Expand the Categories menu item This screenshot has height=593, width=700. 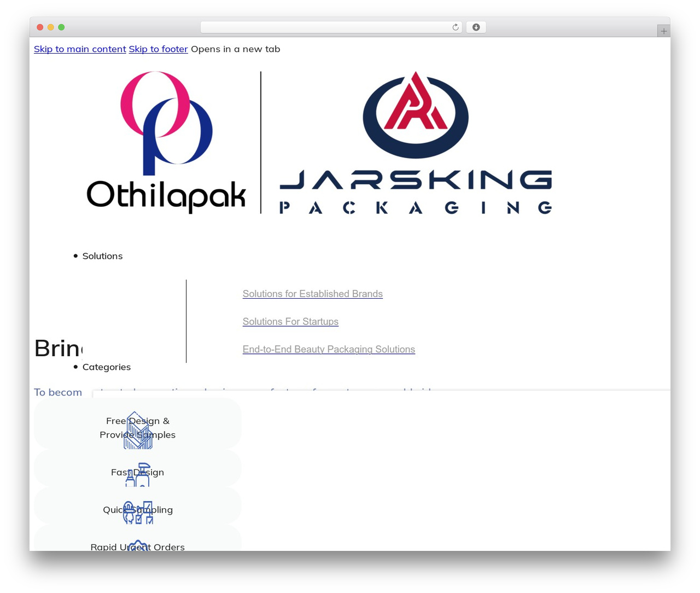click(107, 367)
